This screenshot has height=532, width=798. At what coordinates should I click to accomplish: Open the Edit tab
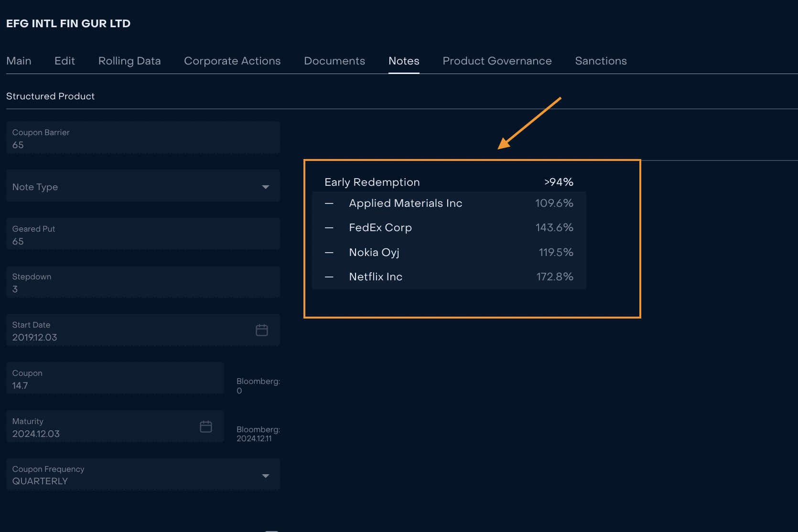point(65,61)
